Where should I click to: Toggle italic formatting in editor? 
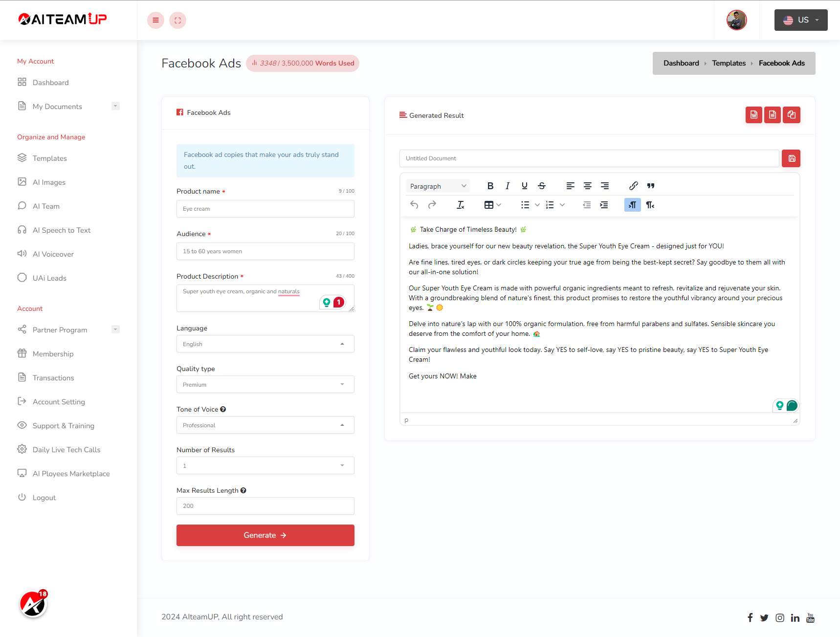[508, 186]
